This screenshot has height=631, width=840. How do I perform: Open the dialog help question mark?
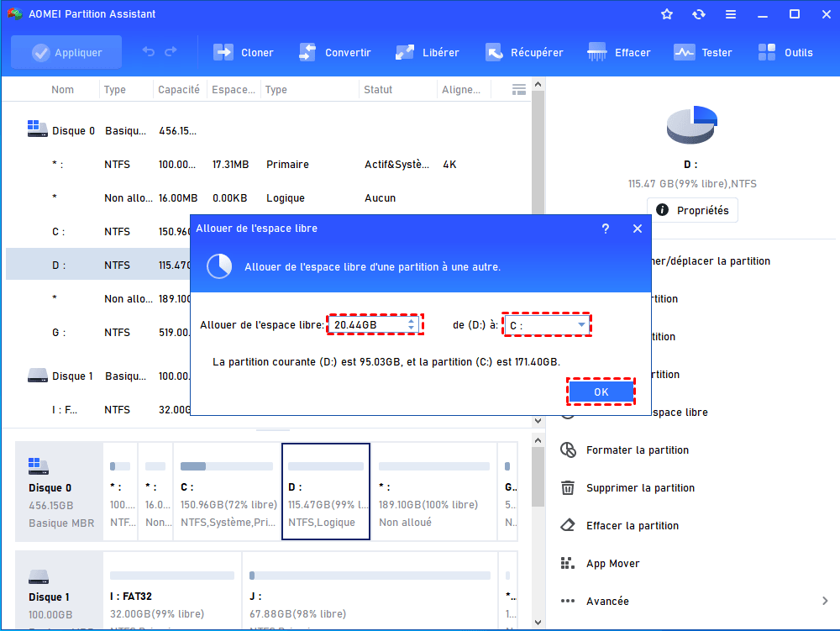point(606,229)
